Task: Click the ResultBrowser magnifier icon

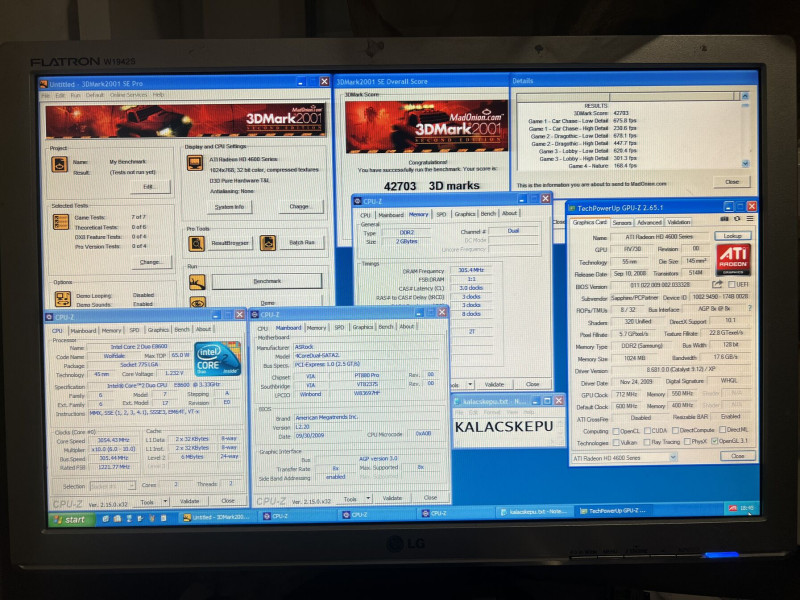Action: coord(196,244)
